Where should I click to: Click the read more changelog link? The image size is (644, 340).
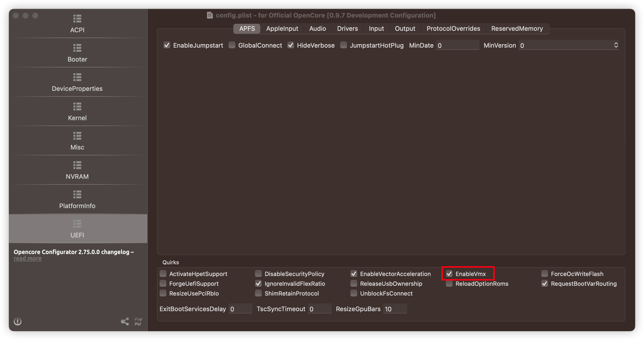(27, 258)
